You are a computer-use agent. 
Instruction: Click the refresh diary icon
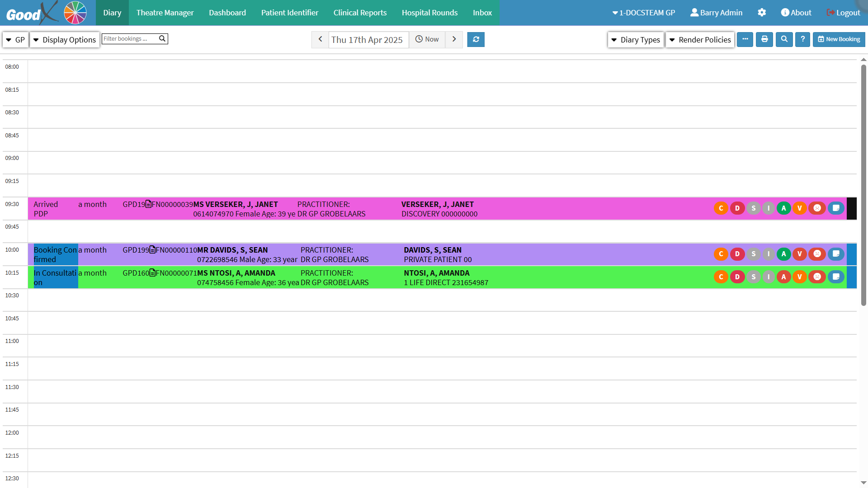476,39
